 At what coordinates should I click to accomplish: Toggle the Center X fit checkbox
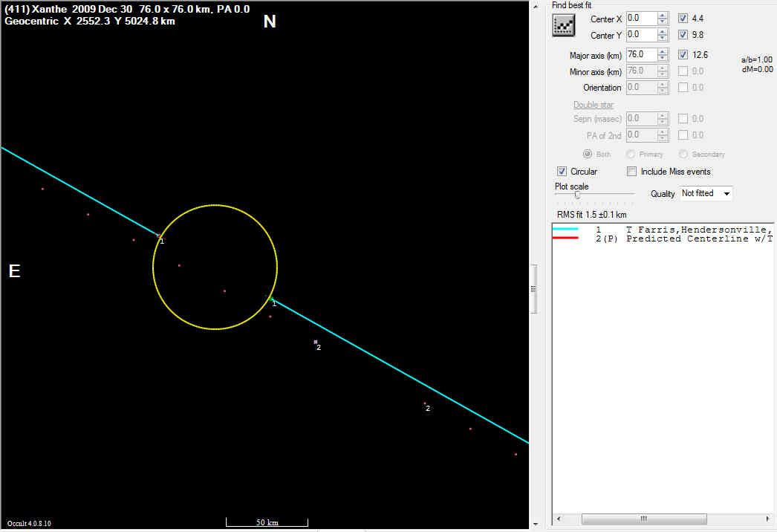[x=683, y=19]
